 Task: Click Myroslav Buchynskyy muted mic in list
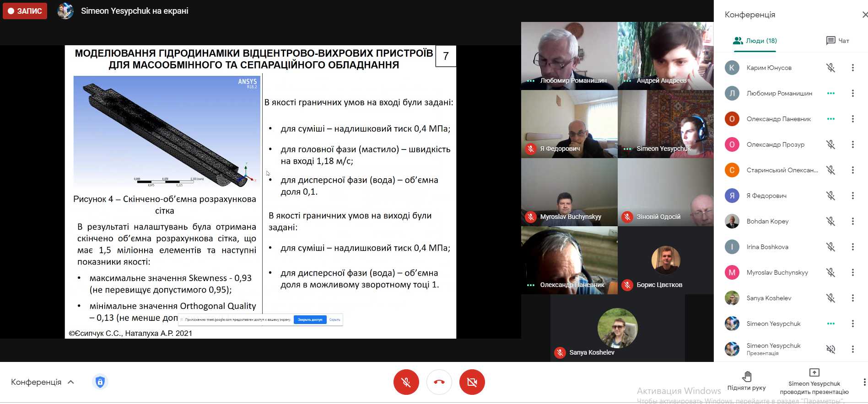(830, 272)
